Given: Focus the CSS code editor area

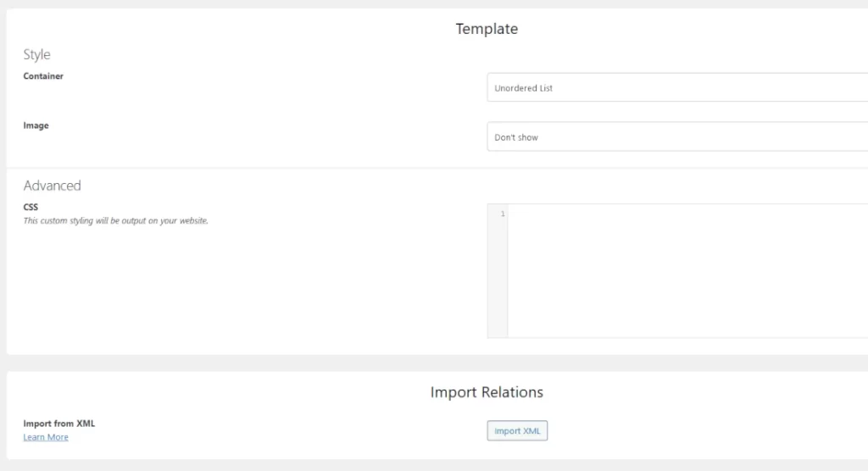Looking at the screenshot, I should pyautogui.click(x=687, y=270).
